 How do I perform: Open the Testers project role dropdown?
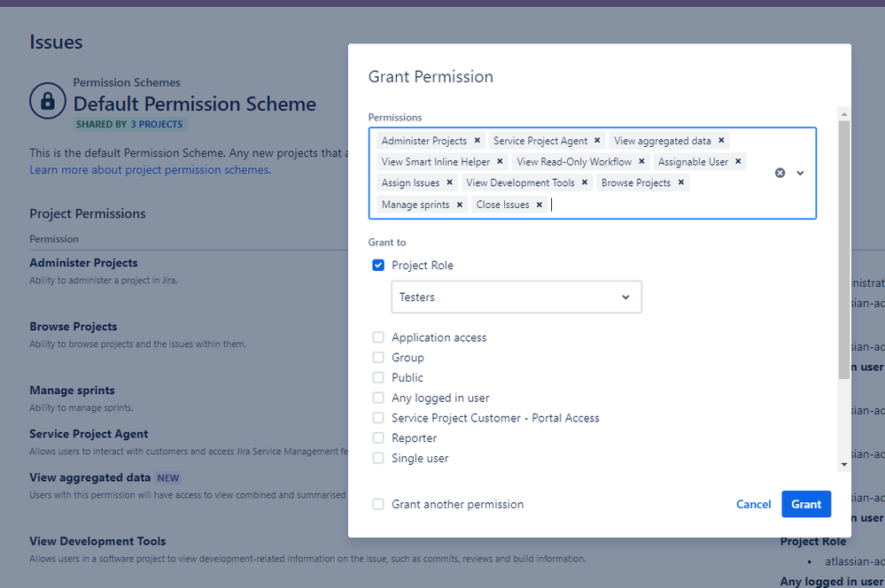(516, 297)
